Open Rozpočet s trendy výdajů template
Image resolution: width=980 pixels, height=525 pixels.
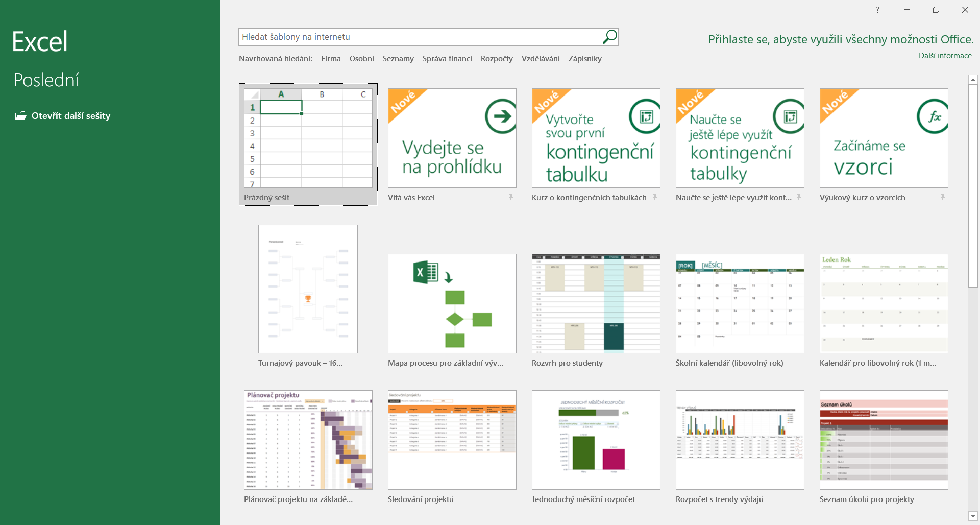pyautogui.click(x=740, y=440)
